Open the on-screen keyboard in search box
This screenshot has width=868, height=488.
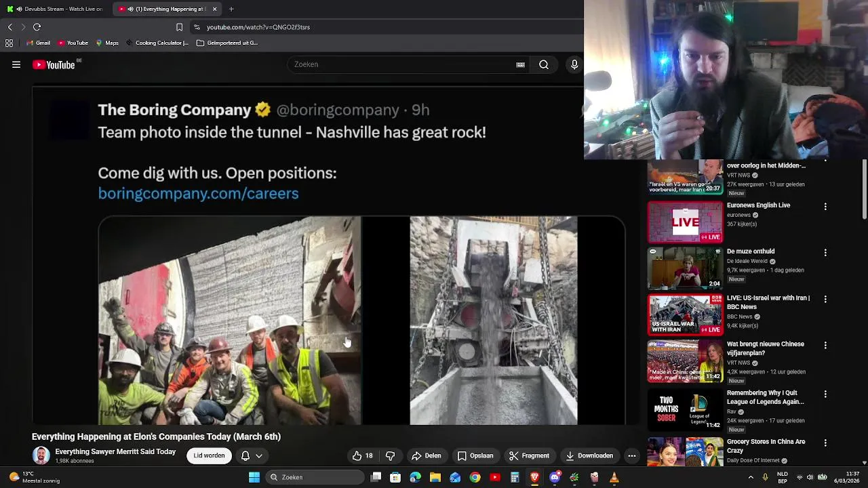pos(520,65)
